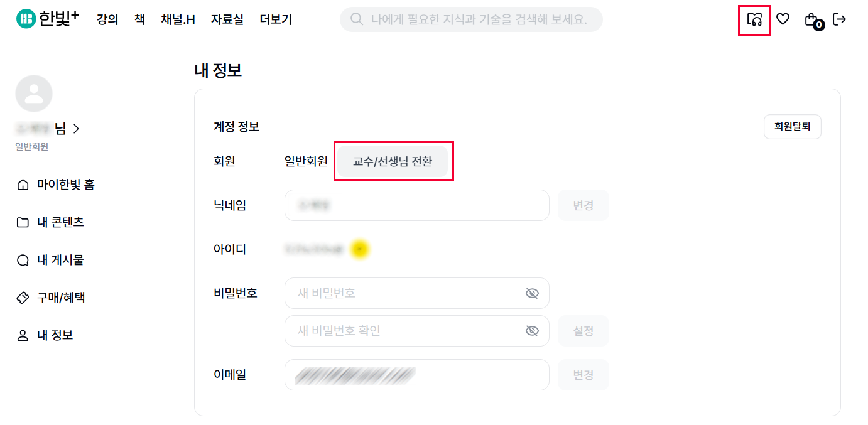
Task: Click into the 이메일 input field
Action: (x=417, y=375)
